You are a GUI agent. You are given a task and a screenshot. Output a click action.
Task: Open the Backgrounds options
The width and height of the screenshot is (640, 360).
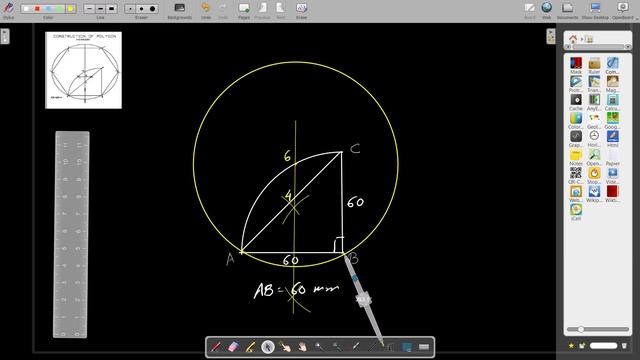(180, 10)
